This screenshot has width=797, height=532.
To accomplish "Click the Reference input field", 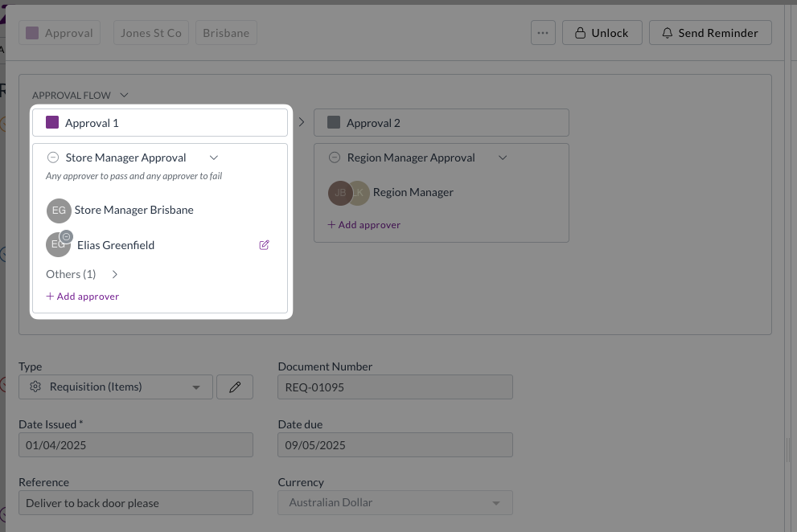I will (x=135, y=503).
